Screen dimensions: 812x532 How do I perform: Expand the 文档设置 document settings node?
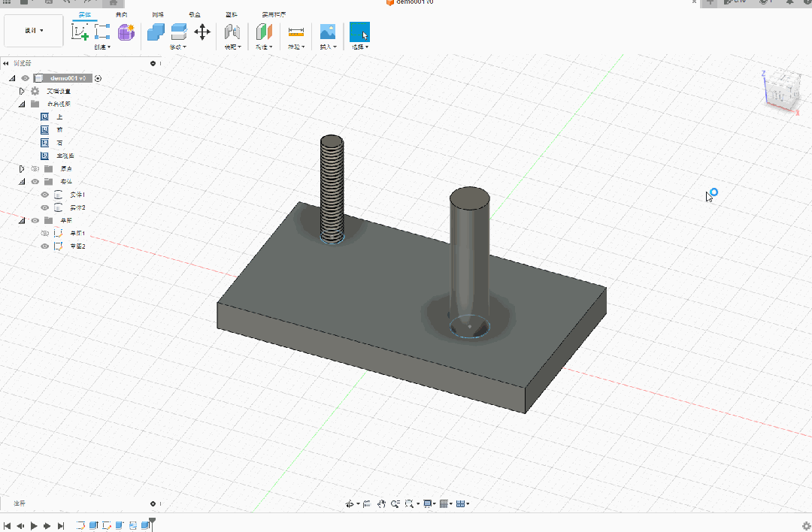[21, 91]
